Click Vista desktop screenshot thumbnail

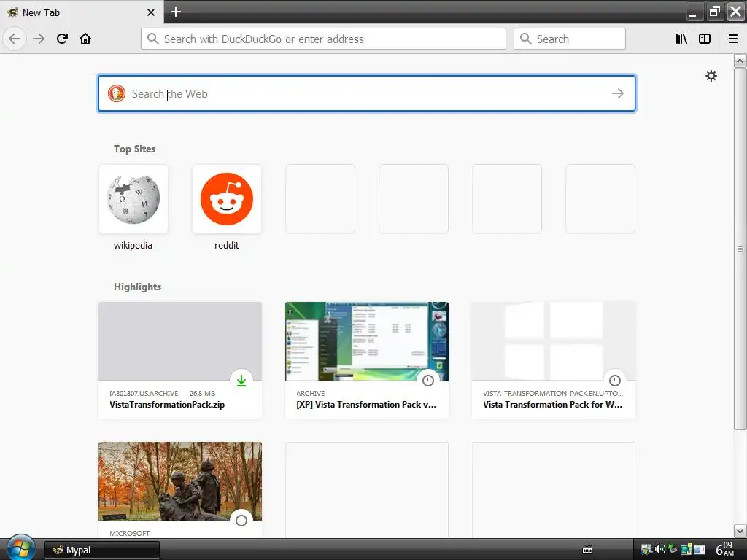point(367,341)
